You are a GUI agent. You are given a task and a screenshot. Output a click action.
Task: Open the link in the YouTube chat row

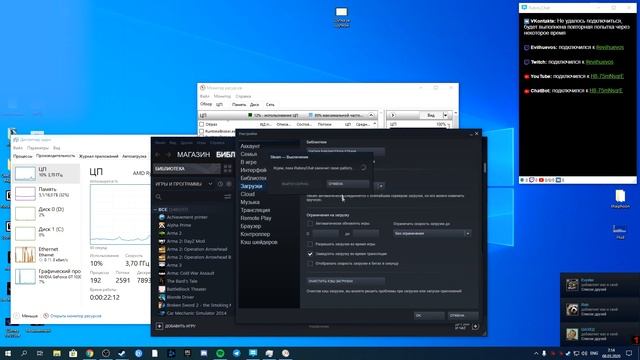[x=607, y=76]
